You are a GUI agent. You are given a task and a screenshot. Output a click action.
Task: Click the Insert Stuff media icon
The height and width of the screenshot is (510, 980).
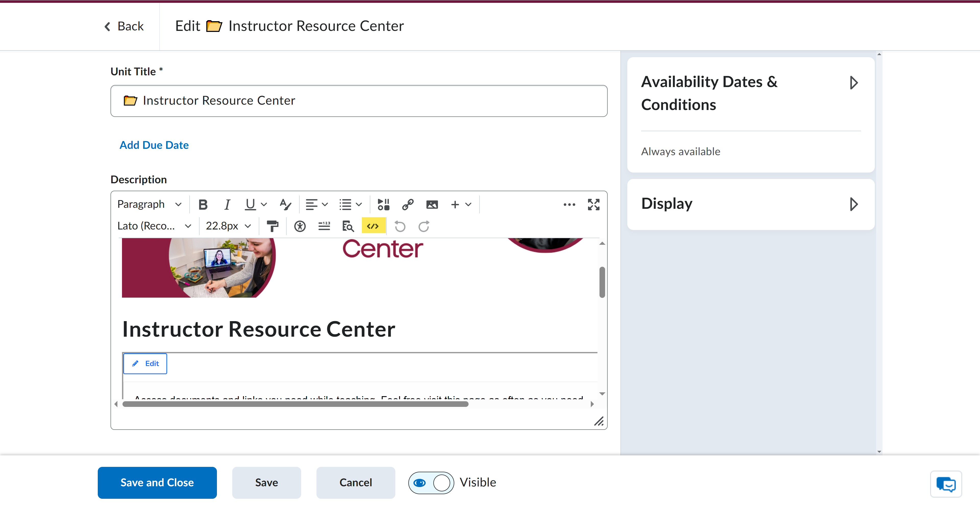pos(383,204)
